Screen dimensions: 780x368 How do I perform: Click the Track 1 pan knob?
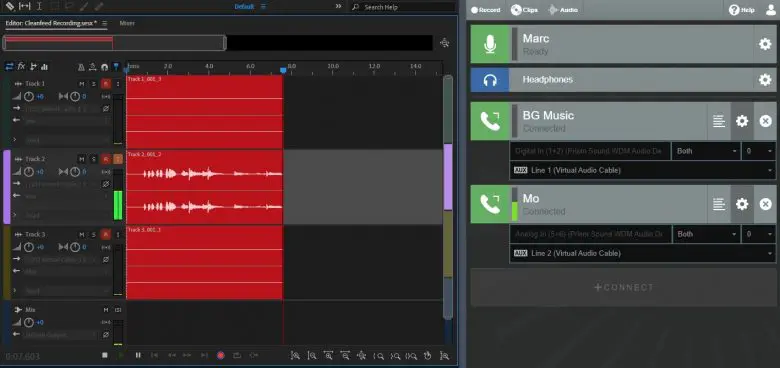(75, 96)
